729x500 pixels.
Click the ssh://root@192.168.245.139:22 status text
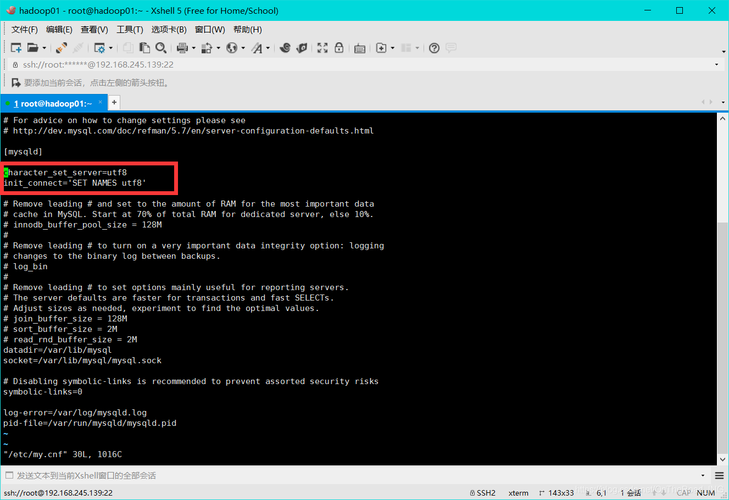coord(58,493)
